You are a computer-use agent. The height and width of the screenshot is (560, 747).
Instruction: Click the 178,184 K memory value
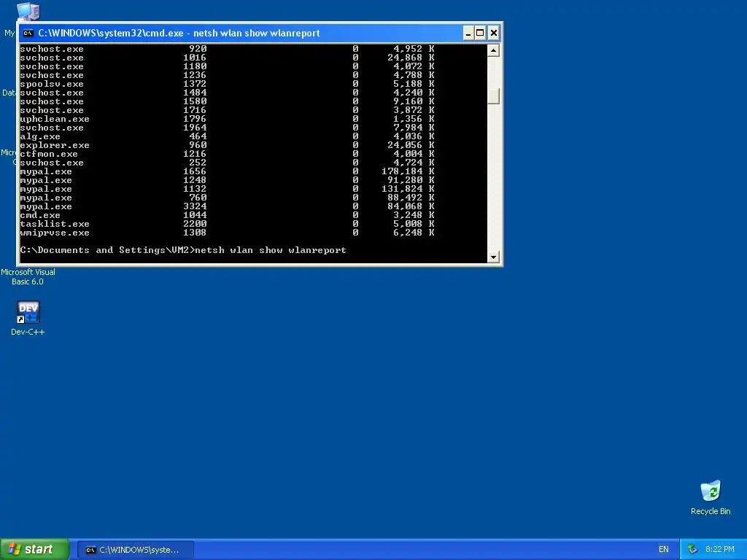(408, 171)
